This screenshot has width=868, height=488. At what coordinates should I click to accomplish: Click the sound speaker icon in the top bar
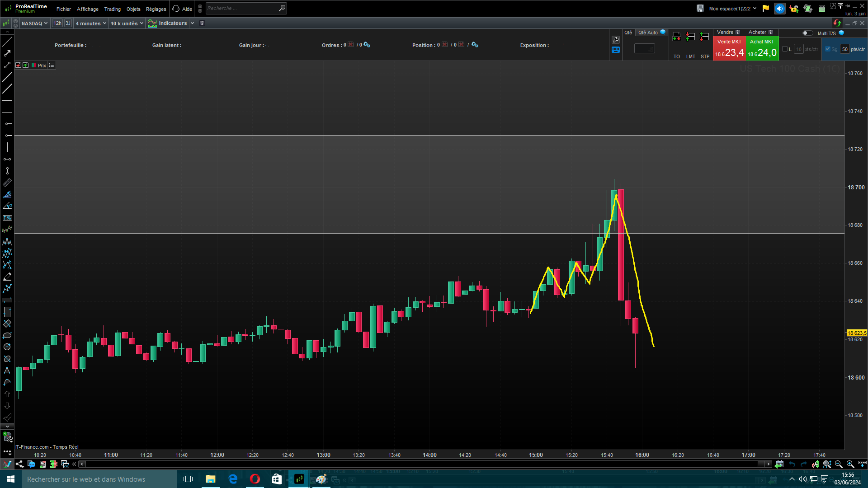pyautogui.click(x=779, y=9)
